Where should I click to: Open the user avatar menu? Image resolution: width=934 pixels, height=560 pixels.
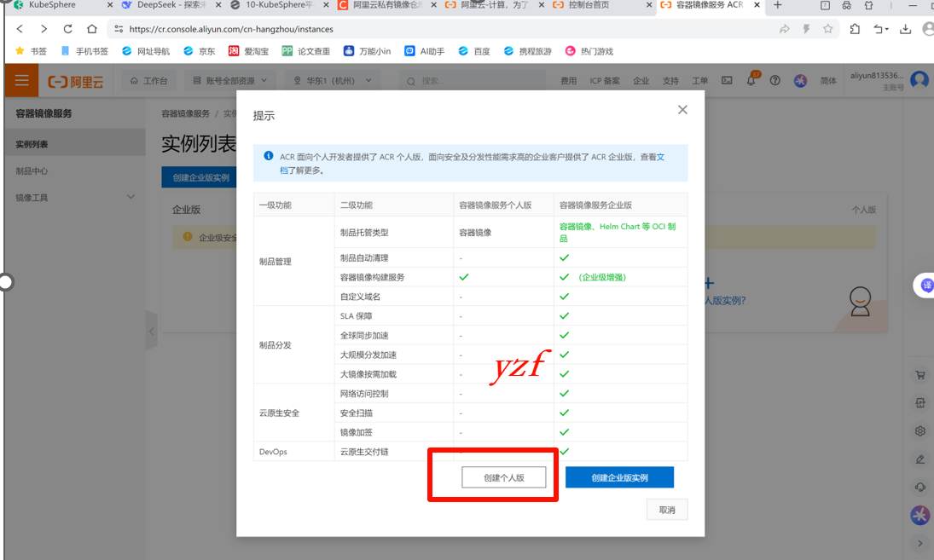919,79
